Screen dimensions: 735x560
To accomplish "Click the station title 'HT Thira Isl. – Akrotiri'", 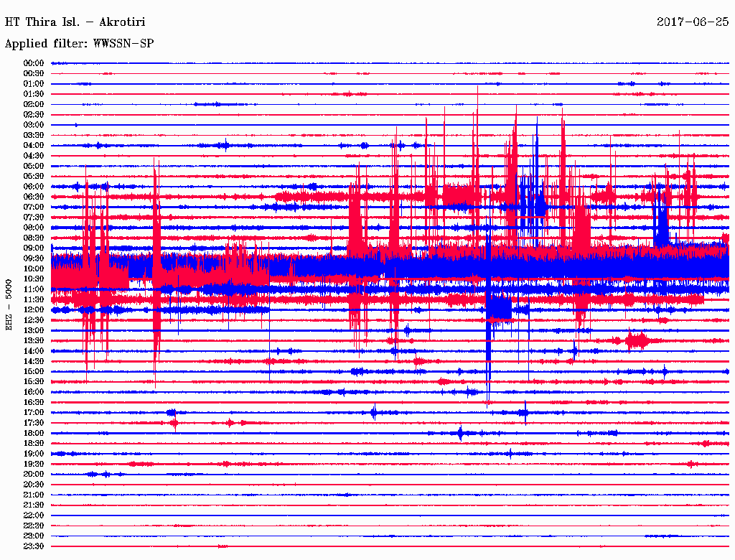I will pos(75,22).
